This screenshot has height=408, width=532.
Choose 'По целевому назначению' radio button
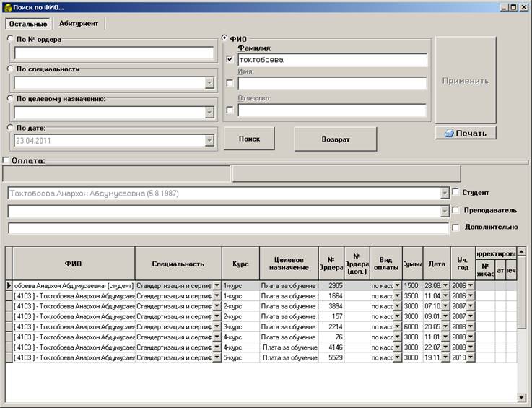(11, 98)
